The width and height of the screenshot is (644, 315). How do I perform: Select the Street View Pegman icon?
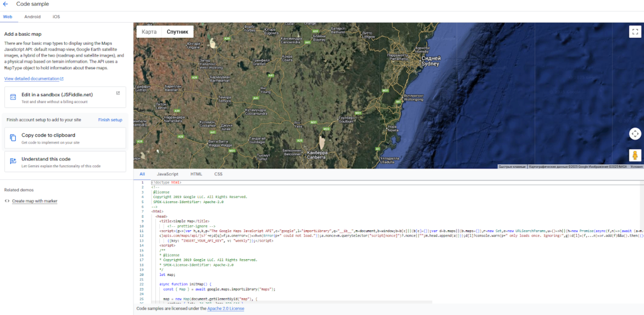click(635, 155)
